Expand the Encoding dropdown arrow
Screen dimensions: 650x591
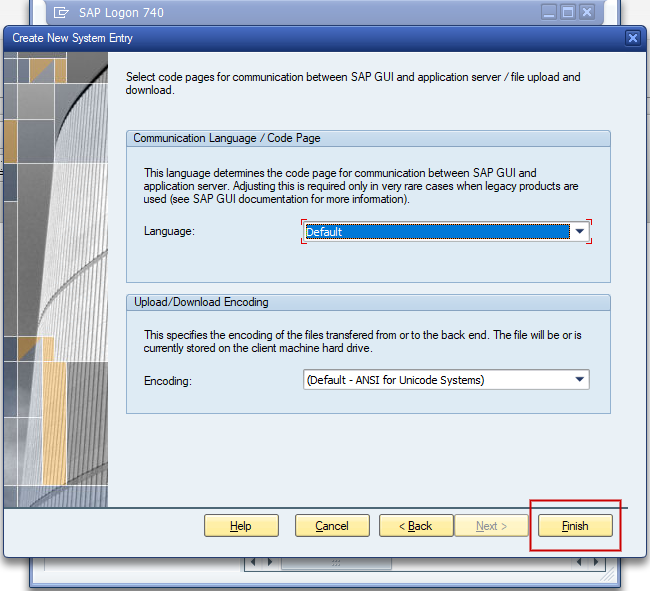click(x=580, y=379)
